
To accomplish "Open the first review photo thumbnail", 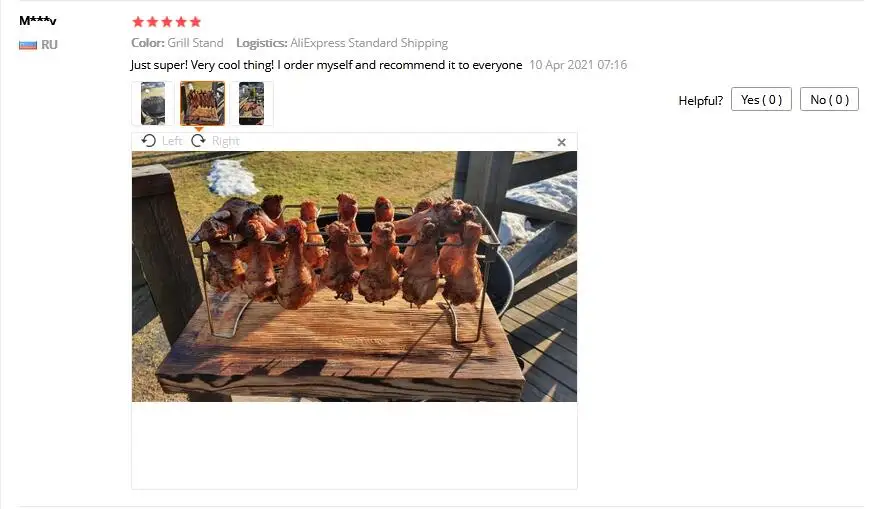I will pyautogui.click(x=153, y=103).
